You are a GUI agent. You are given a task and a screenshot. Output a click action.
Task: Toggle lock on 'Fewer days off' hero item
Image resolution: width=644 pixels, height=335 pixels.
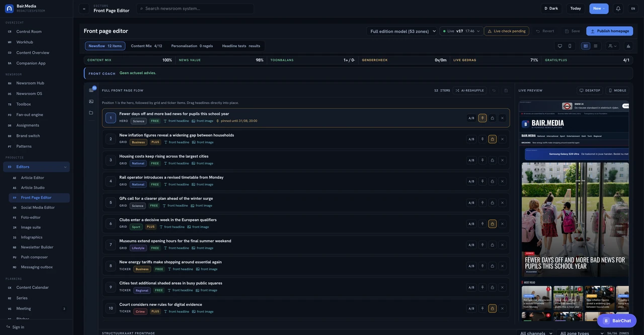[x=492, y=118]
